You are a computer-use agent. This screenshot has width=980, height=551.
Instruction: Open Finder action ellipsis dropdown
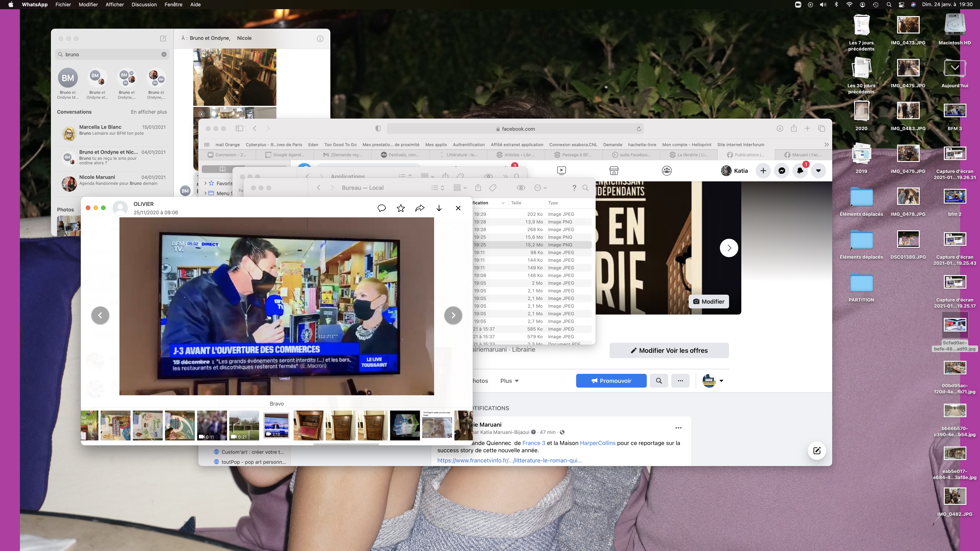point(540,188)
